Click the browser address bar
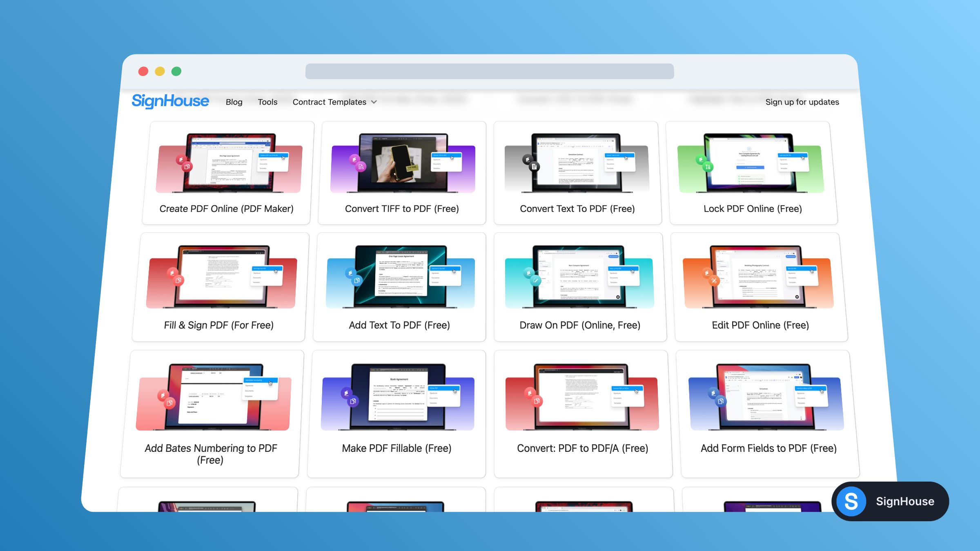The height and width of the screenshot is (551, 980). (489, 71)
